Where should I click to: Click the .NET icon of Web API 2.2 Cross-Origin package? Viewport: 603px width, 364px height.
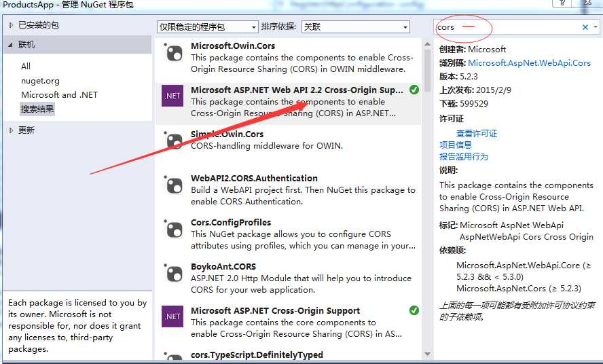172,96
